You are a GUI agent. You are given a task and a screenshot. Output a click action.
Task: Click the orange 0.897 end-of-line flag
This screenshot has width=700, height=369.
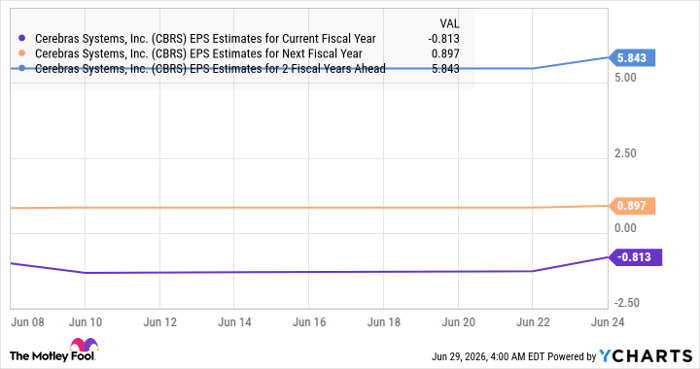(631, 206)
